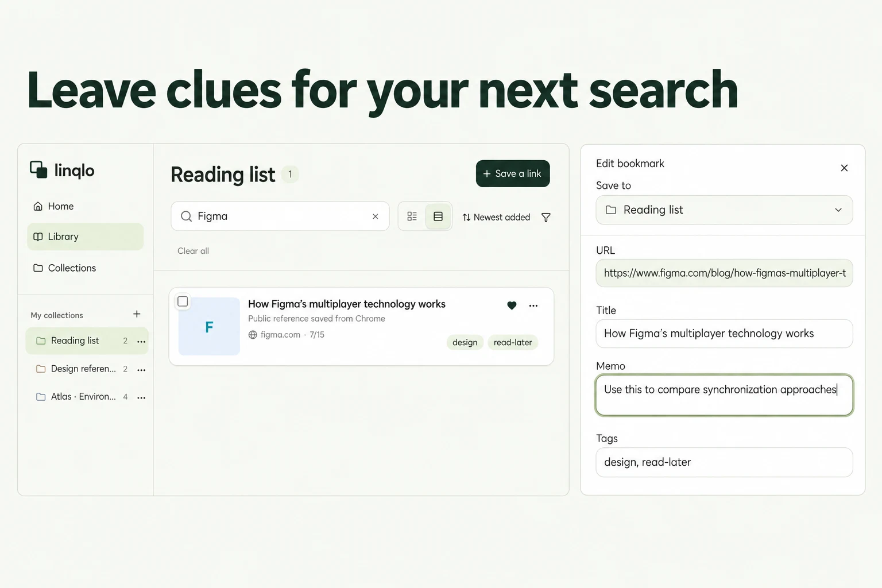
Task: Click the Save a link button
Action: tap(513, 173)
